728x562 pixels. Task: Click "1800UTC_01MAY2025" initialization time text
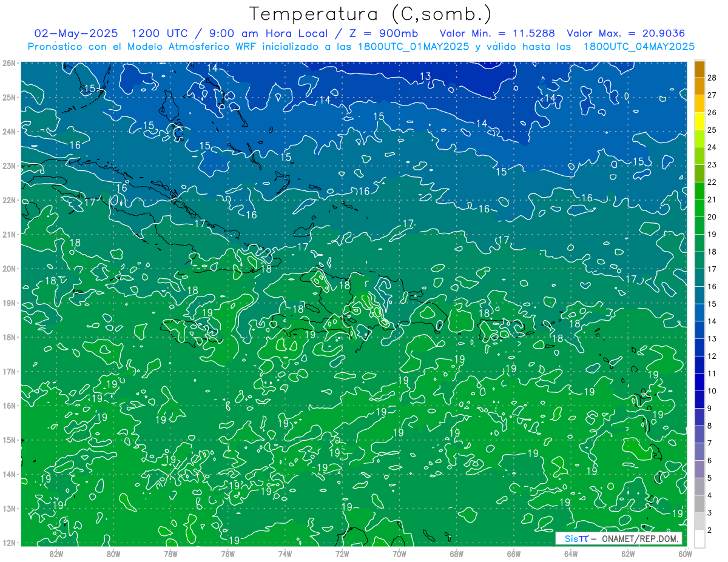click(413, 47)
